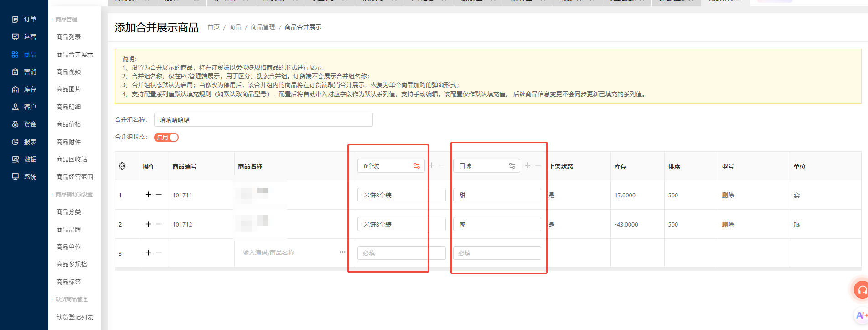Screen dimensions: 868x330
Task: Open the 8个装 series selector
Action: click(x=391, y=166)
